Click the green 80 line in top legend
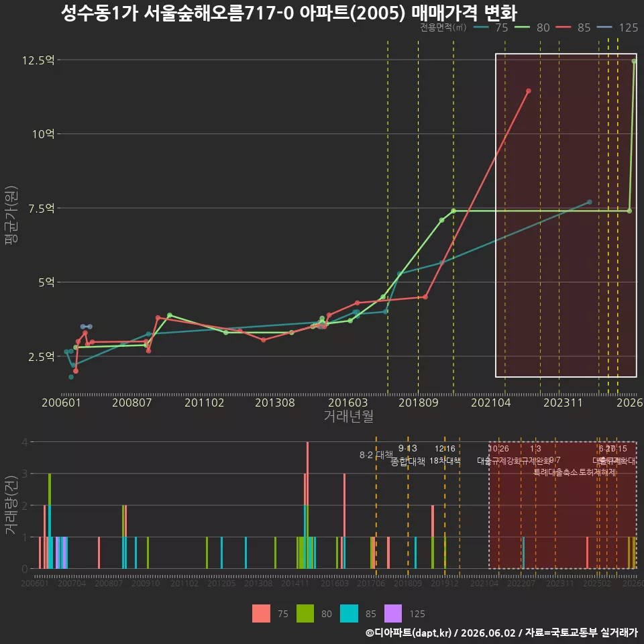Screen dimensions: 644x644 (x=522, y=28)
